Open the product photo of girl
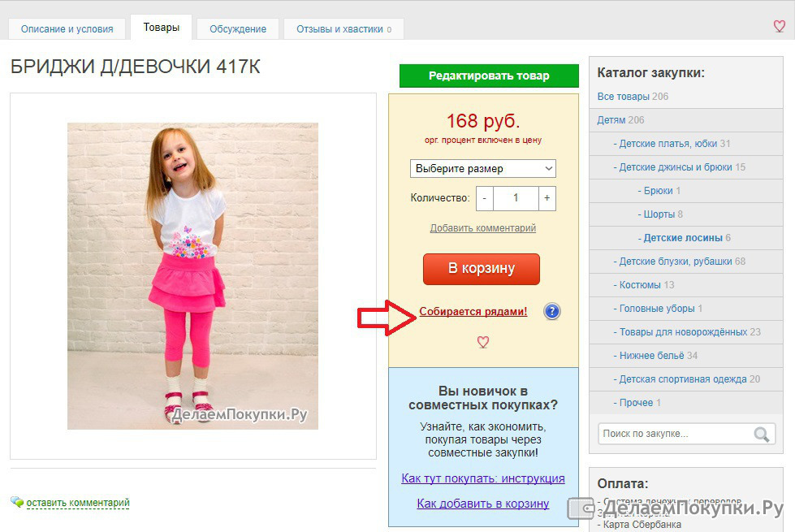The height and width of the screenshot is (532, 795). tap(192, 276)
